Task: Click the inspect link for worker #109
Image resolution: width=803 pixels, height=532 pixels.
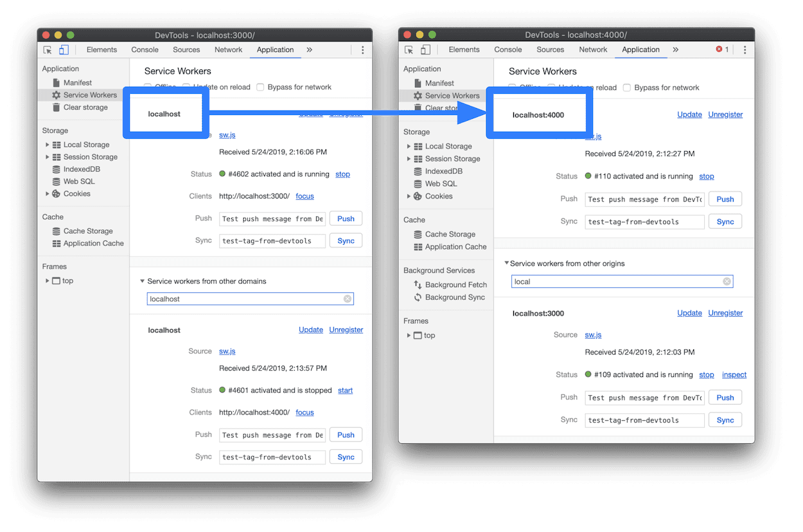Action: pos(734,375)
